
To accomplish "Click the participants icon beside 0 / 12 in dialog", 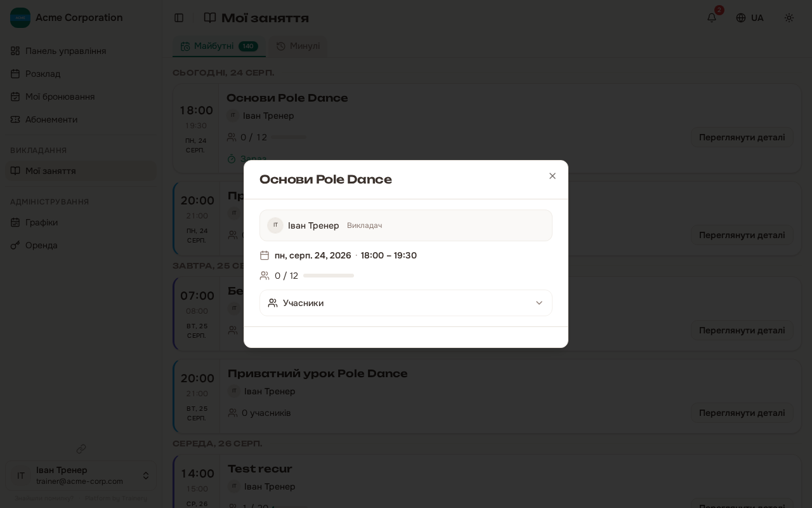I will 265,276.
